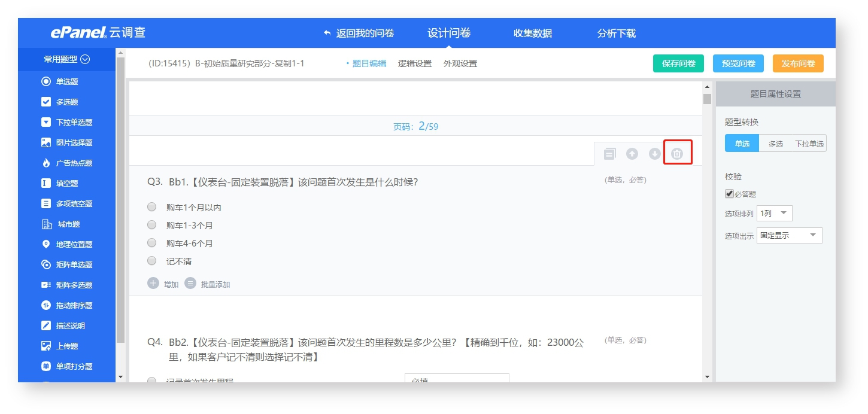This screenshot has height=414, width=868.
Task: Add 拖动排序题 question type
Action: pos(66,305)
